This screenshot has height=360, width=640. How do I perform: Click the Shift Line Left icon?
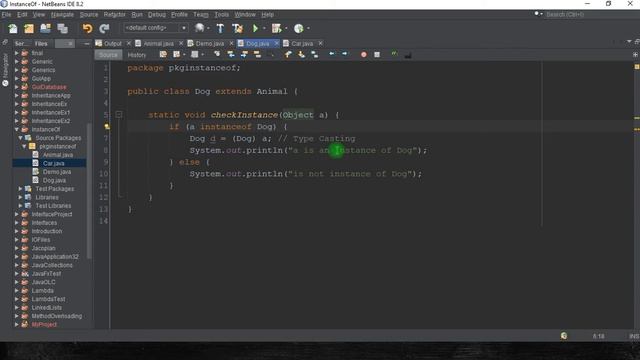332,54
